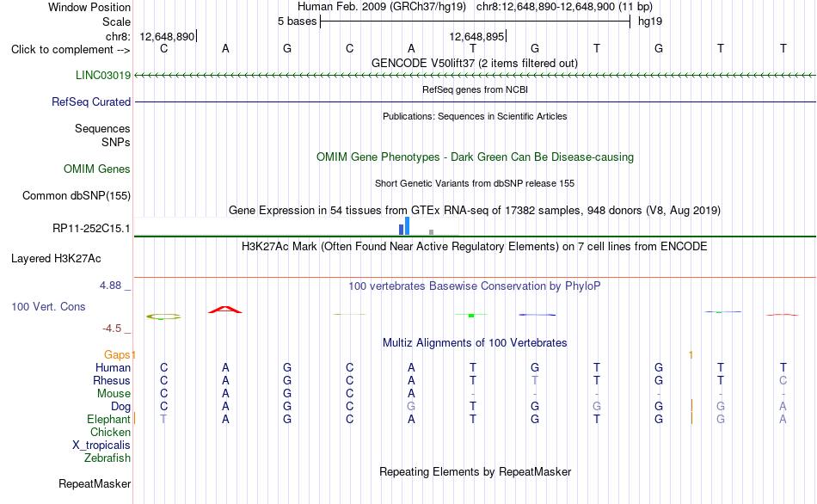The image size is (817, 504).
Task: Click the RepeatMasker track label
Action: [95, 483]
